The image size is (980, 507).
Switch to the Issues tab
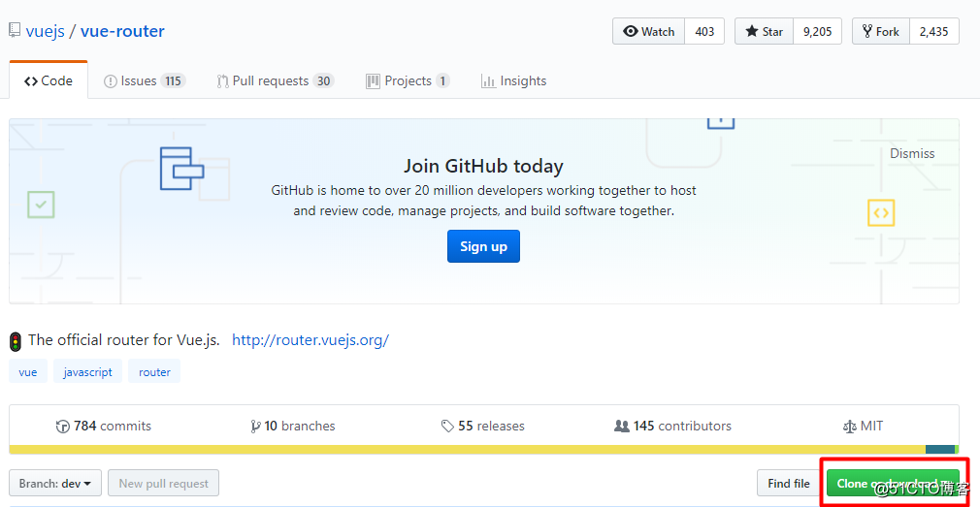coord(145,80)
